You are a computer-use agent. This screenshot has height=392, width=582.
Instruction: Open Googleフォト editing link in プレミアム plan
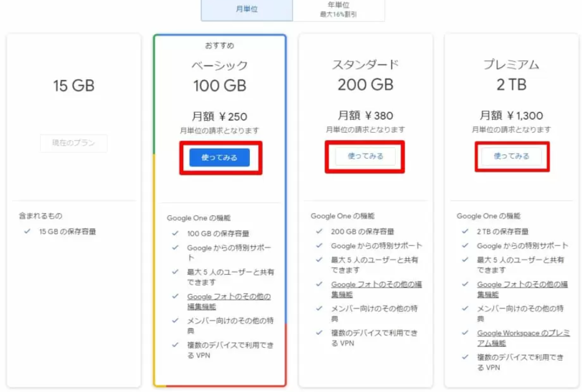point(522,289)
